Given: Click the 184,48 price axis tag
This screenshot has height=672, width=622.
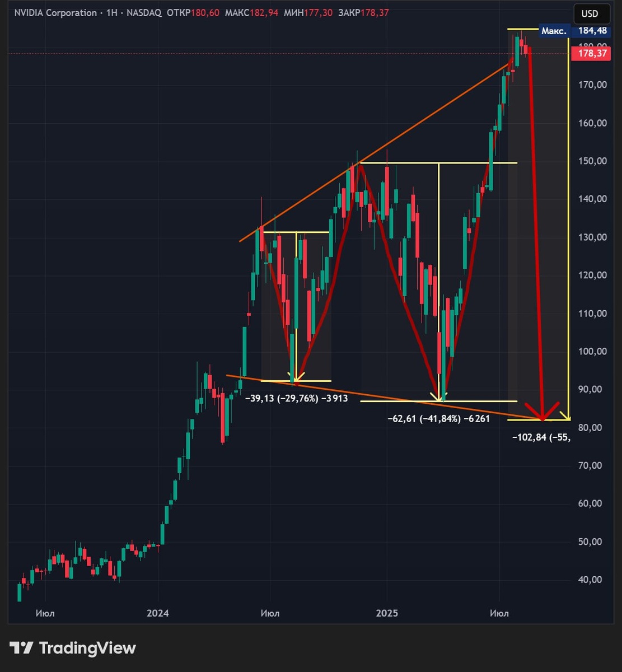Looking at the screenshot, I should click(591, 31).
